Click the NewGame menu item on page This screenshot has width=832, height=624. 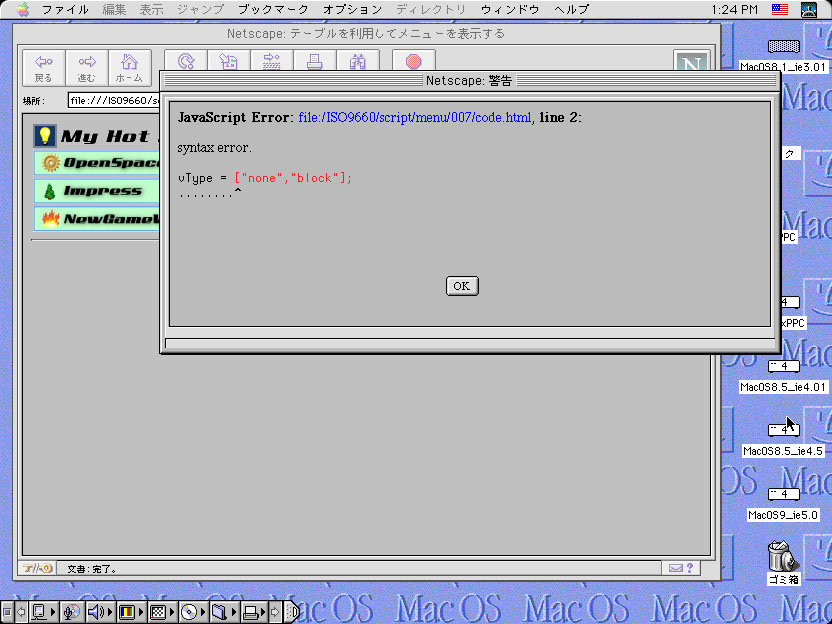click(x=97, y=219)
